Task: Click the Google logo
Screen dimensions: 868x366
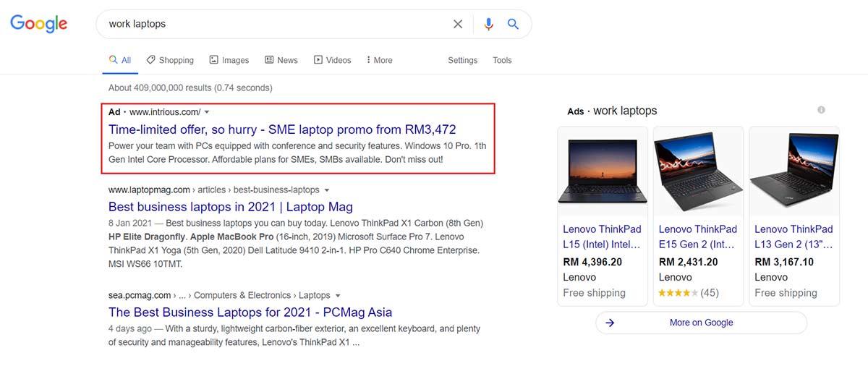Action: 38,24
